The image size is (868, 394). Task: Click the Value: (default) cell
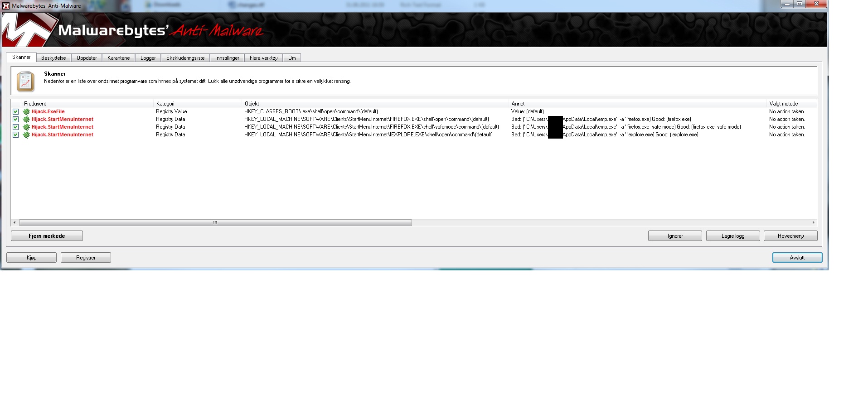coord(528,111)
